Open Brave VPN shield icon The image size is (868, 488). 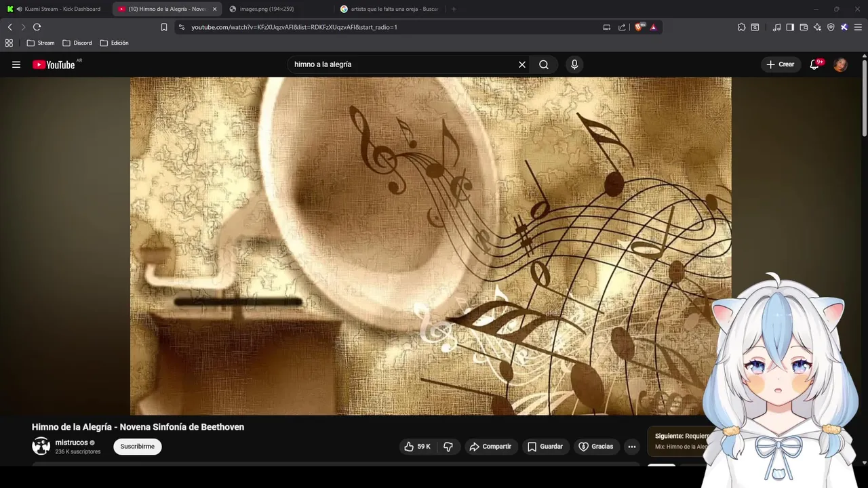click(831, 27)
